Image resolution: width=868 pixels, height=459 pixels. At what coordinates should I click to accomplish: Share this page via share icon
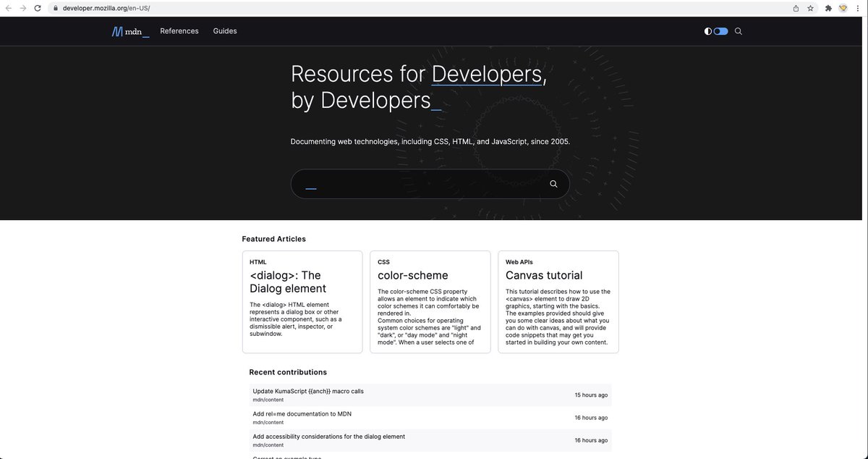pyautogui.click(x=796, y=8)
